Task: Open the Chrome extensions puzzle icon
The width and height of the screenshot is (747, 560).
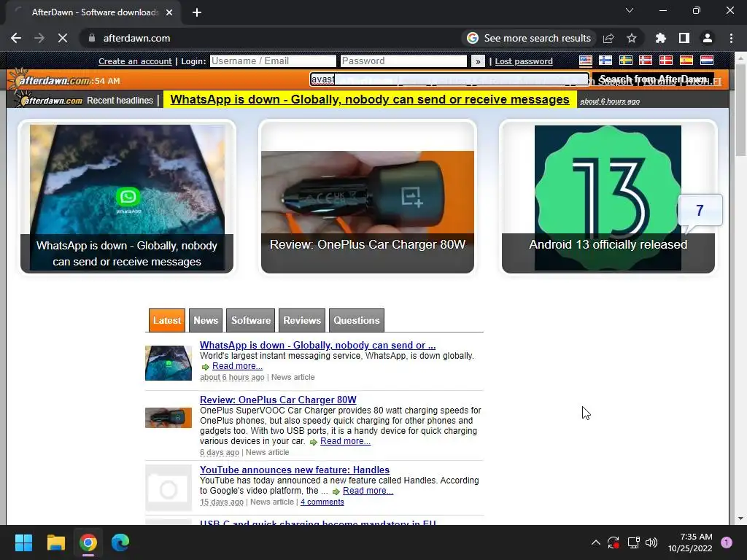Action: 660,38
